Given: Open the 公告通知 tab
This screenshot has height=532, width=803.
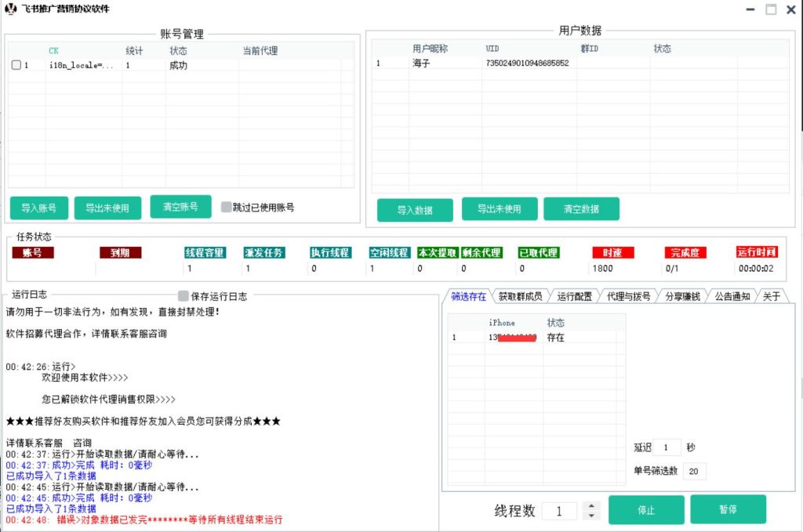Looking at the screenshot, I should click(x=734, y=296).
